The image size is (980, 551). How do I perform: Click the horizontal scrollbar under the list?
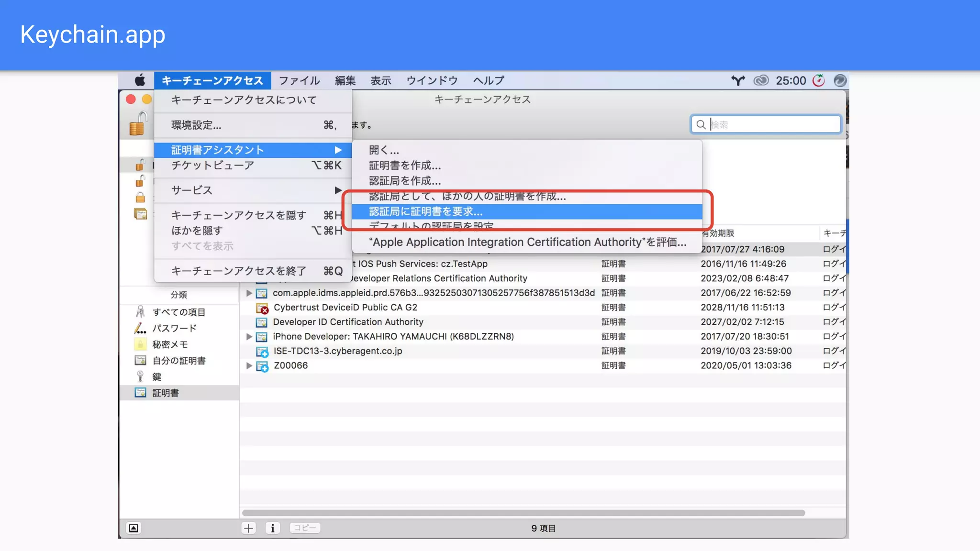523,513
